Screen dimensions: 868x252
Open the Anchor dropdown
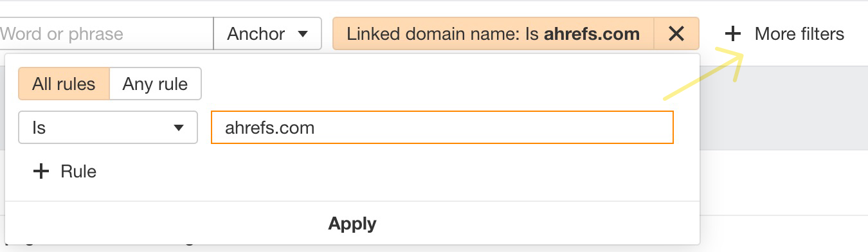coord(267,33)
